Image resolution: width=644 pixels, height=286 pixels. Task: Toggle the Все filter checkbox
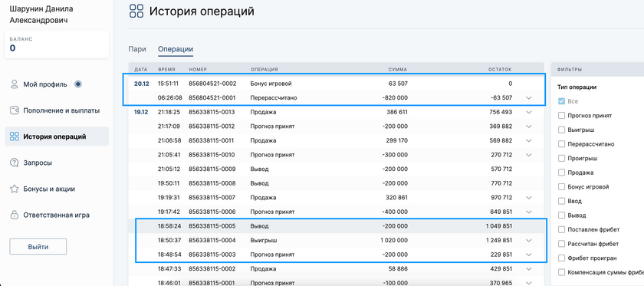point(561,101)
